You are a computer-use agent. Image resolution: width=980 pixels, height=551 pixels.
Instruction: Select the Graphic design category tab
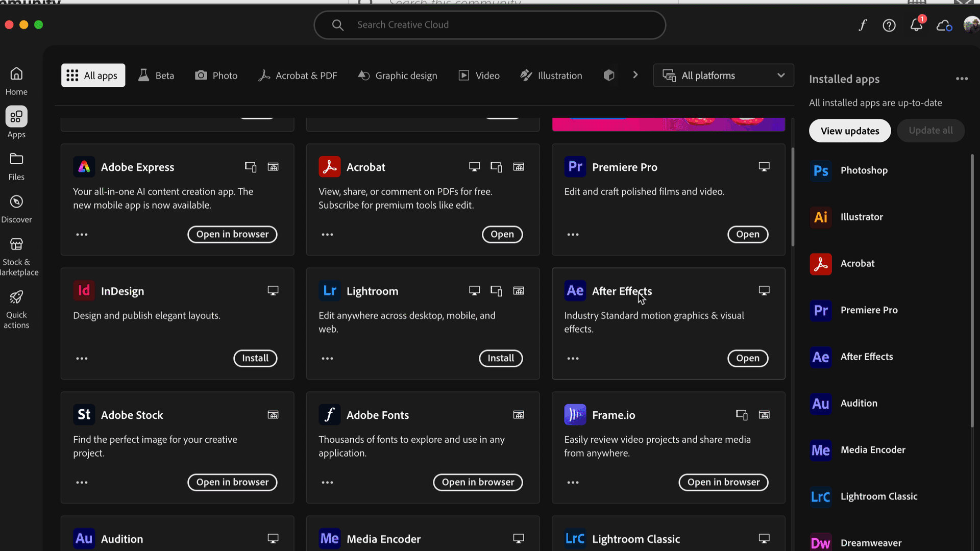pyautogui.click(x=398, y=76)
